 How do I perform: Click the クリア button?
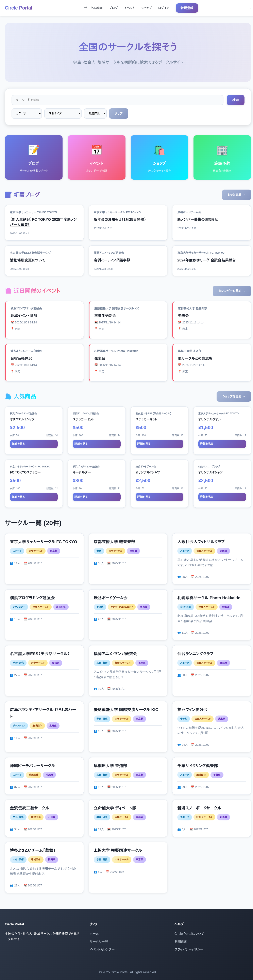119,113
